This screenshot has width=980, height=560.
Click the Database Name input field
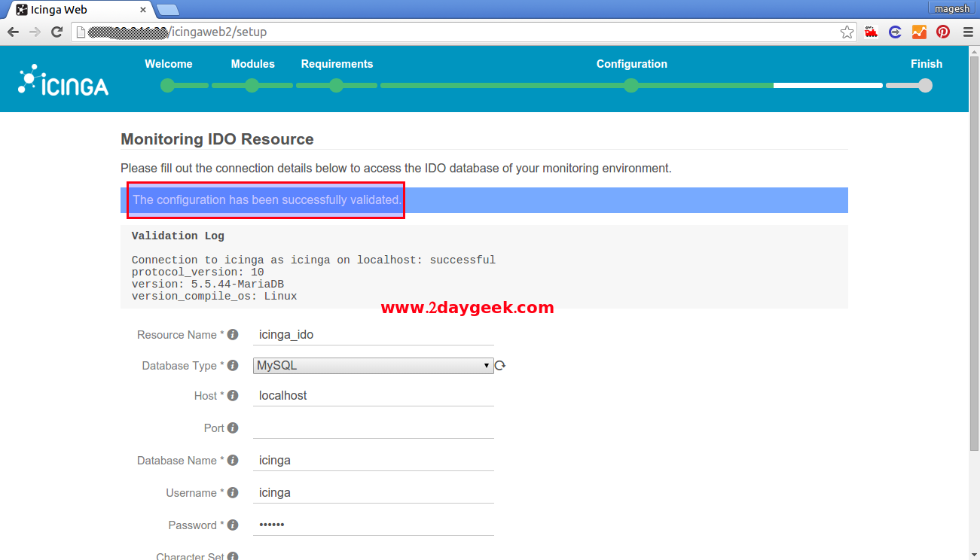coord(374,460)
